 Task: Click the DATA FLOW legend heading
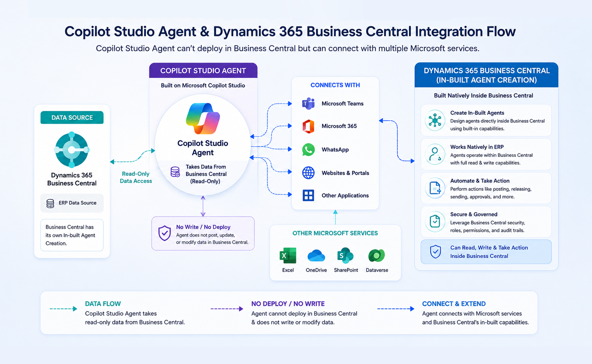(x=103, y=304)
